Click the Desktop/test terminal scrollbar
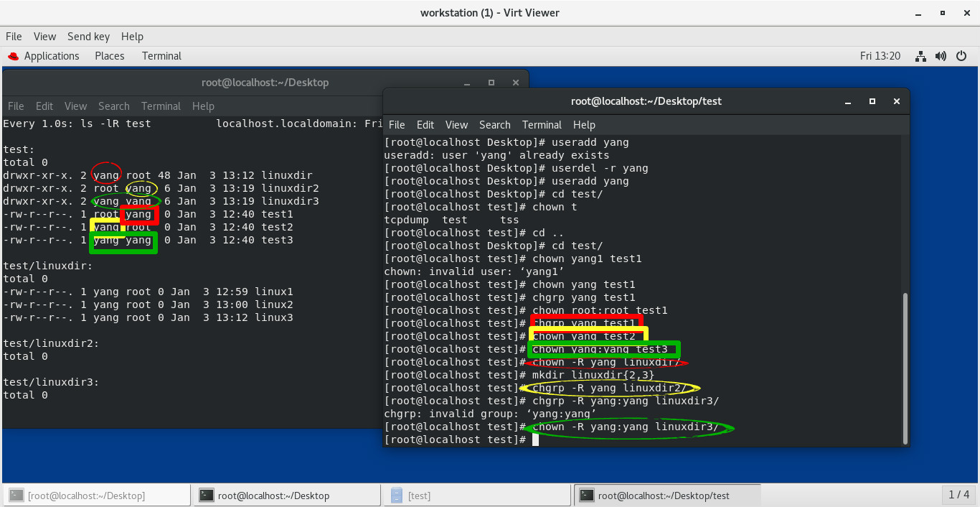The width and height of the screenshot is (980, 507). tap(905, 368)
